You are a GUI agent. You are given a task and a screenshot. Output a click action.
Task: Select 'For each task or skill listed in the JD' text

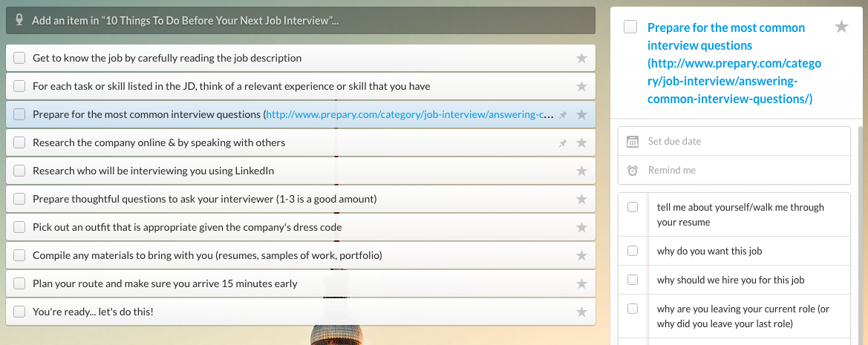[232, 86]
